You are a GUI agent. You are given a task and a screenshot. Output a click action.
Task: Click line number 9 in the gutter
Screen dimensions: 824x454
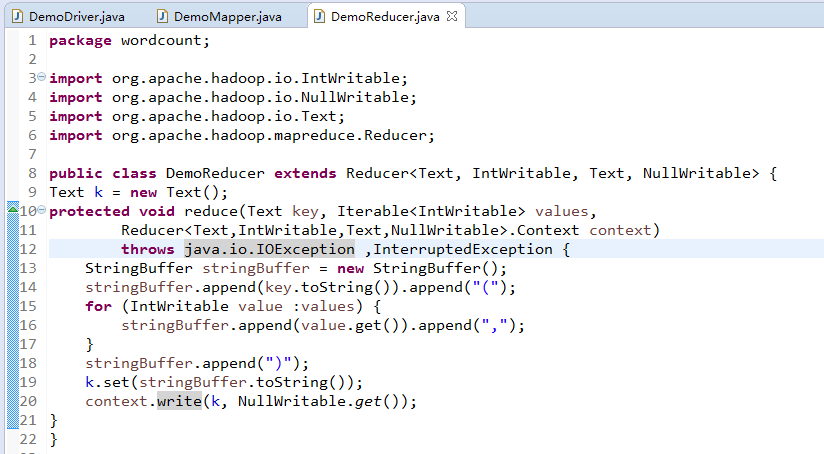tap(33, 192)
